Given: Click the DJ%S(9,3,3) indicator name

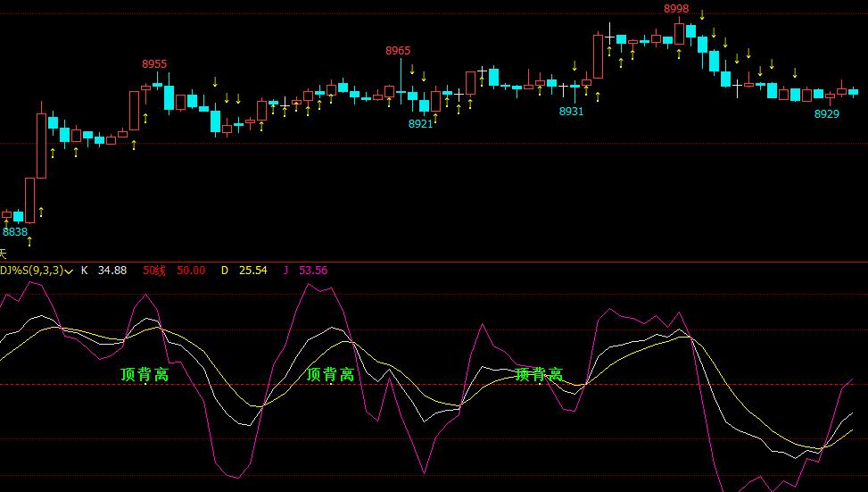Looking at the screenshot, I should click(x=31, y=270).
